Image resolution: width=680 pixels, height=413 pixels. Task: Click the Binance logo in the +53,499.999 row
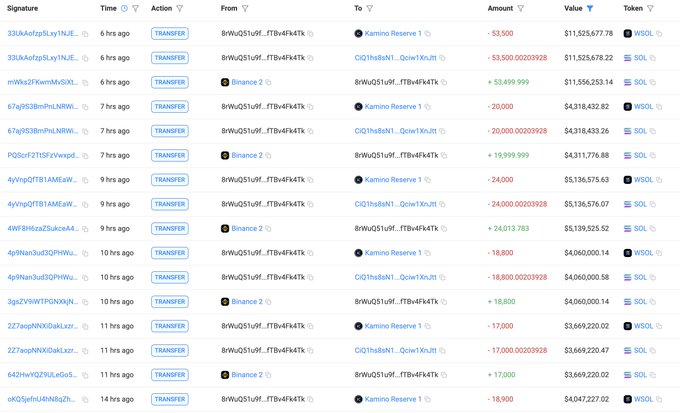[x=225, y=82]
